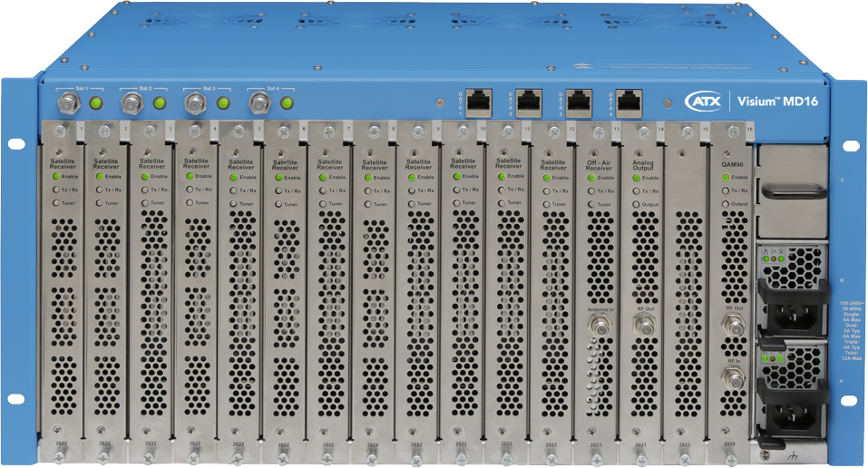Click the Tuner indicator on Off-Air Receiver

click(590, 203)
